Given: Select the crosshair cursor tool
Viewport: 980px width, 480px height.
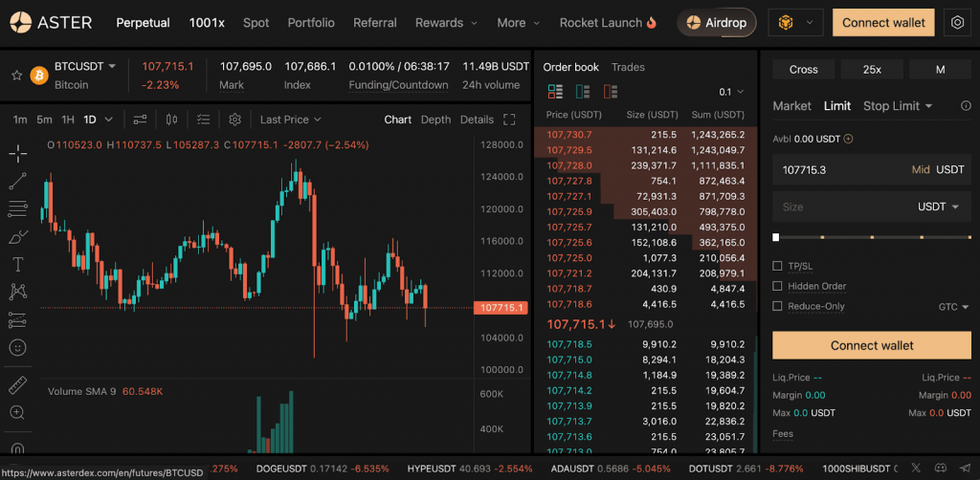Looking at the screenshot, I should (x=17, y=153).
